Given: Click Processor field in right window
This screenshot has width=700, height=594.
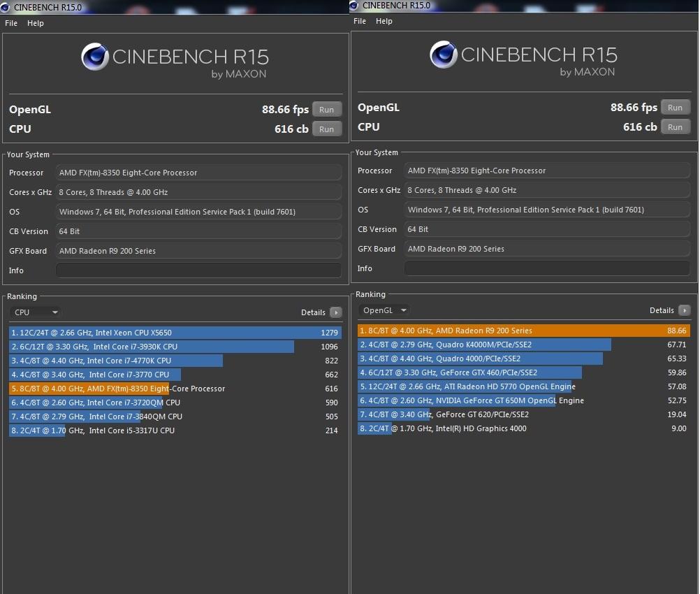Looking at the screenshot, I should click(x=547, y=171).
